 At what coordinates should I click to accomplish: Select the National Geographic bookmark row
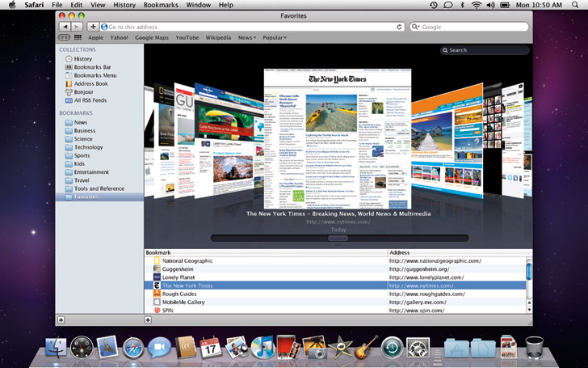pos(335,260)
